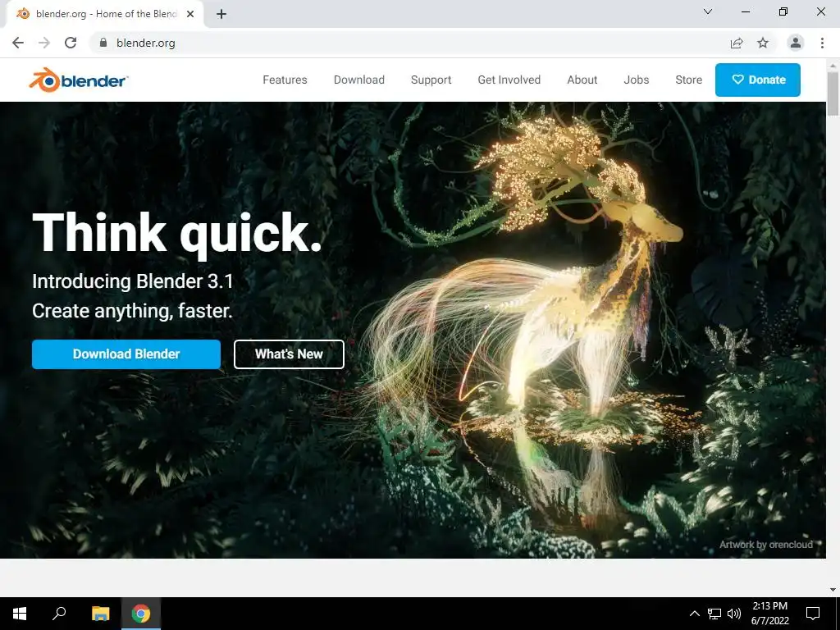Screen dimensions: 840x630
Task: Show hidden system tray icons
Action: tap(694, 614)
